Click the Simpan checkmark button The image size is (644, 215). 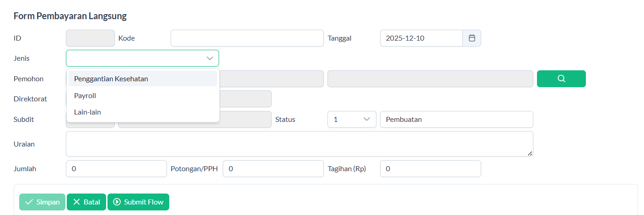pyautogui.click(x=42, y=202)
